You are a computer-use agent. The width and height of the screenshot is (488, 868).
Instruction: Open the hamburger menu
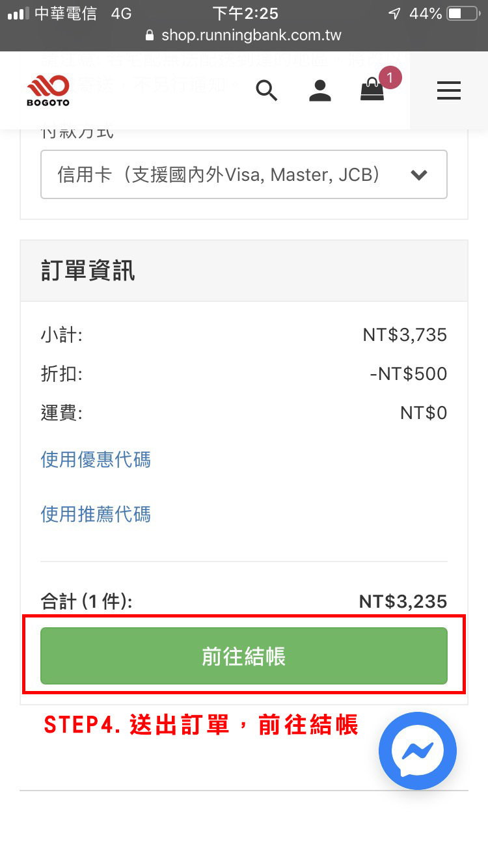[448, 90]
